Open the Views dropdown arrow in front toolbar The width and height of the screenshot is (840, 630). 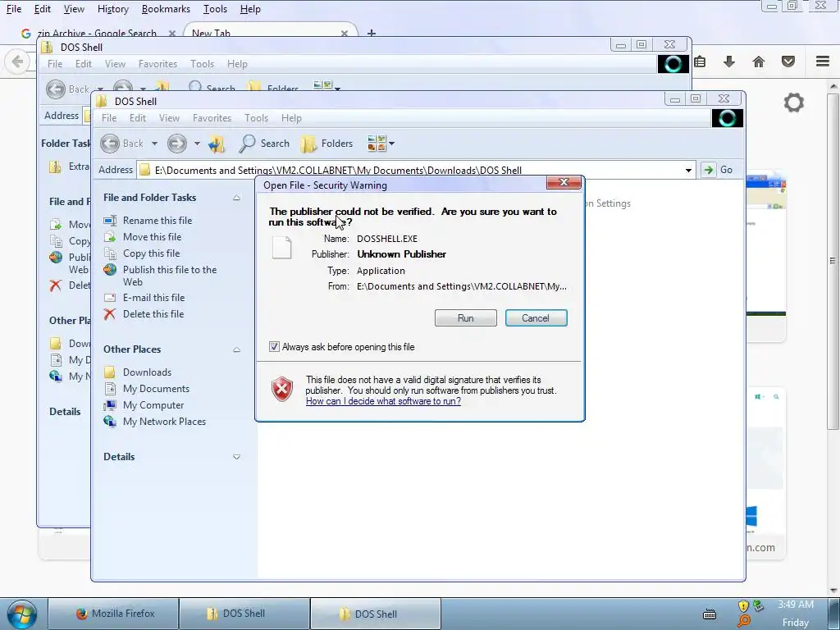391,144
